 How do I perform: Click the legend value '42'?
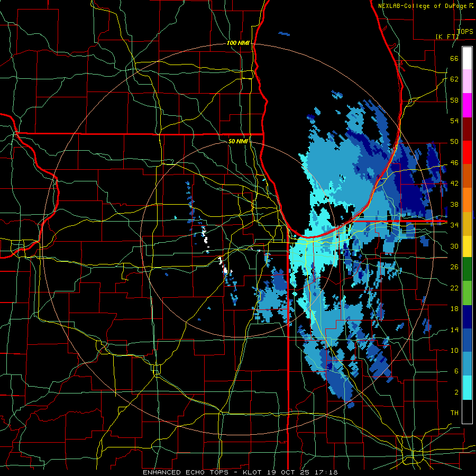click(x=454, y=184)
